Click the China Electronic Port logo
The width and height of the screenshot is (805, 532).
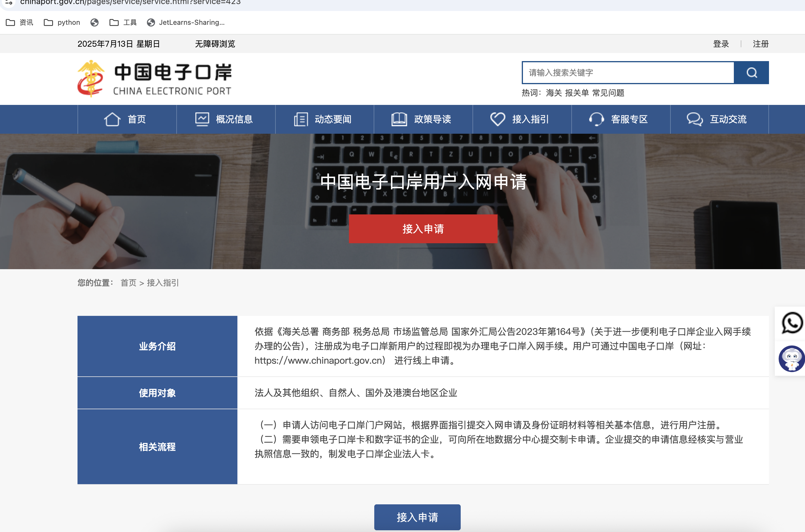[154, 78]
